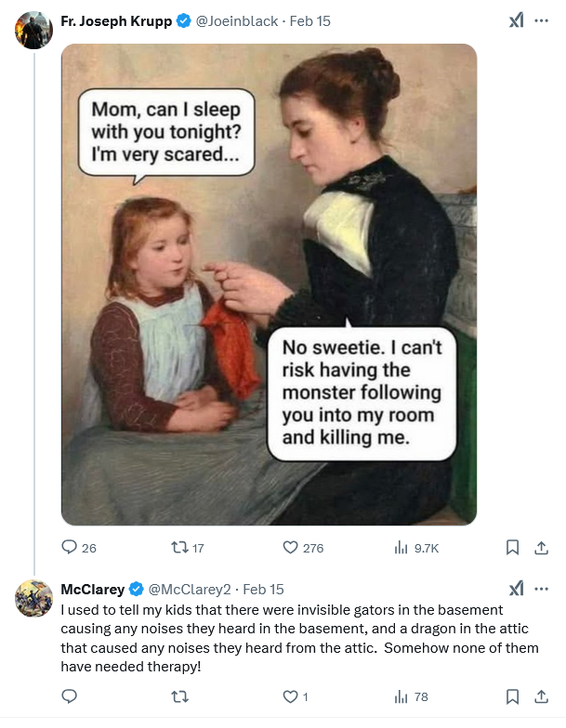Bookmark Fr. Joseph Krupp's post

pyautogui.click(x=511, y=548)
